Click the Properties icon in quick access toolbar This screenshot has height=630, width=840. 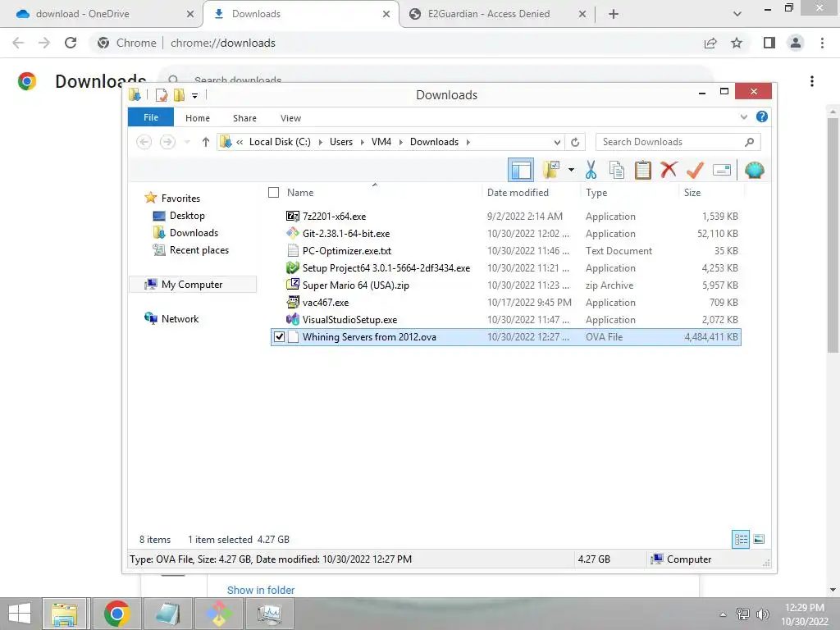coord(162,95)
